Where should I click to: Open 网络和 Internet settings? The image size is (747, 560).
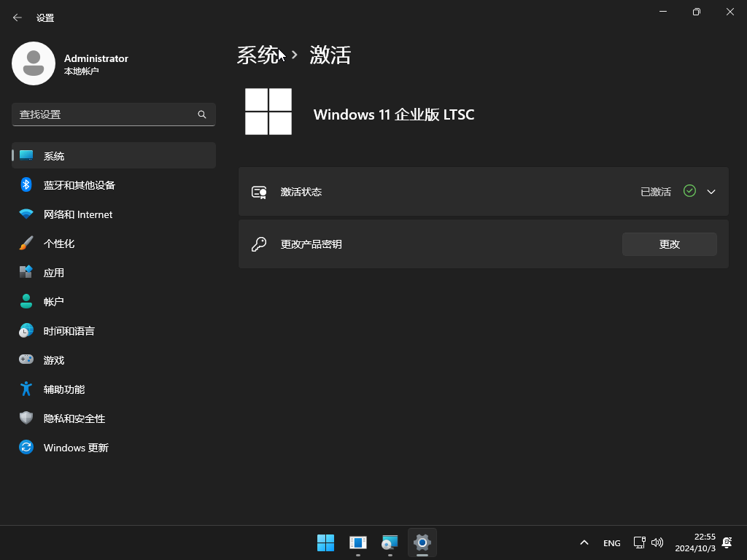[x=113, y=214]
